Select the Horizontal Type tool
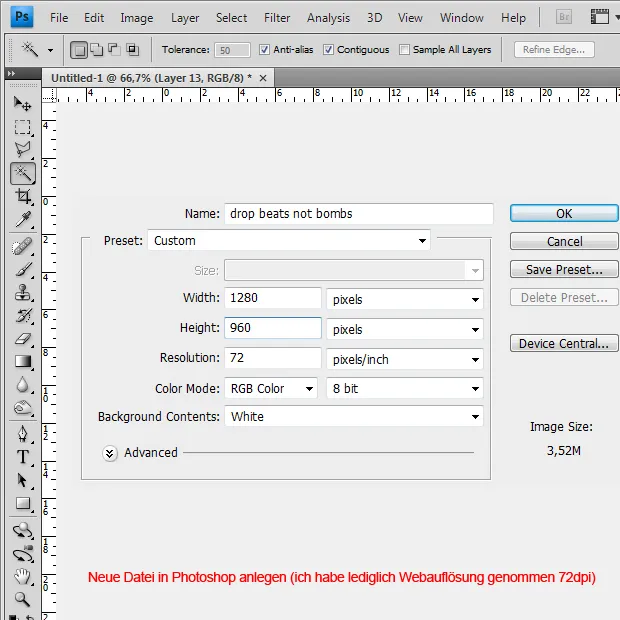Screen dimensions: 620x620 [x=22, y=457]
